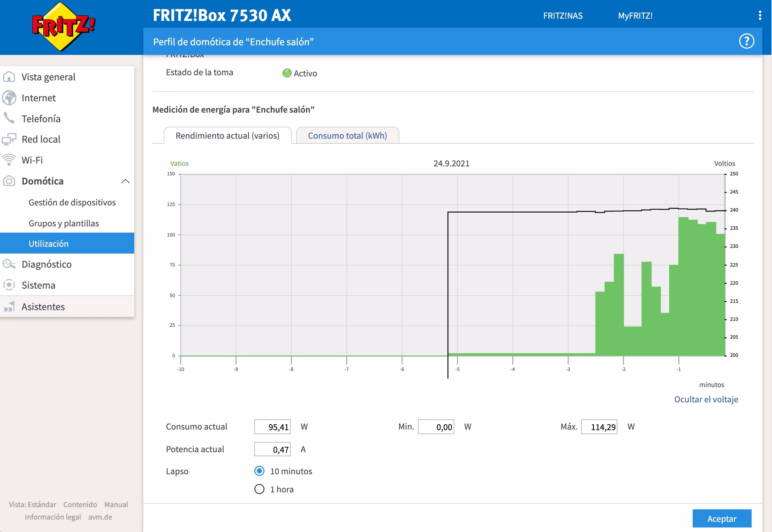Viewport: 772px width, 532px height.
Task: Click the Vatios axis label
Action: coord(180,163)
